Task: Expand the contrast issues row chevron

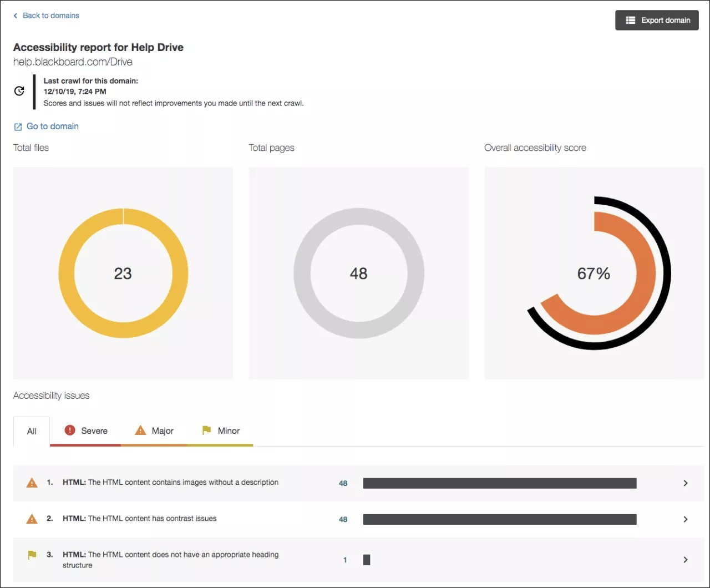Action: (x=686, y=519)
